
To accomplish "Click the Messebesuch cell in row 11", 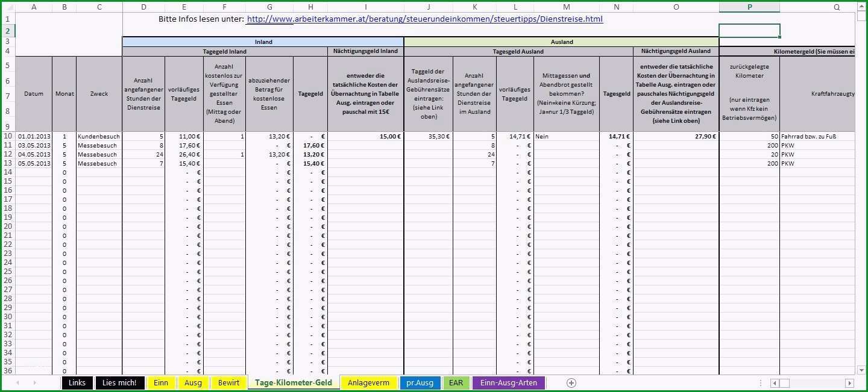I will [x=99, y=146].
